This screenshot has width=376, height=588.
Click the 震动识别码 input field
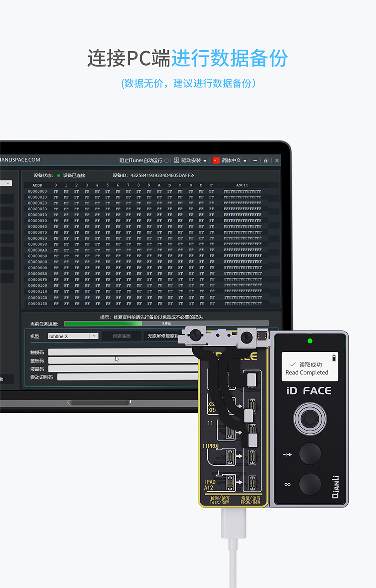click(125, 377)
